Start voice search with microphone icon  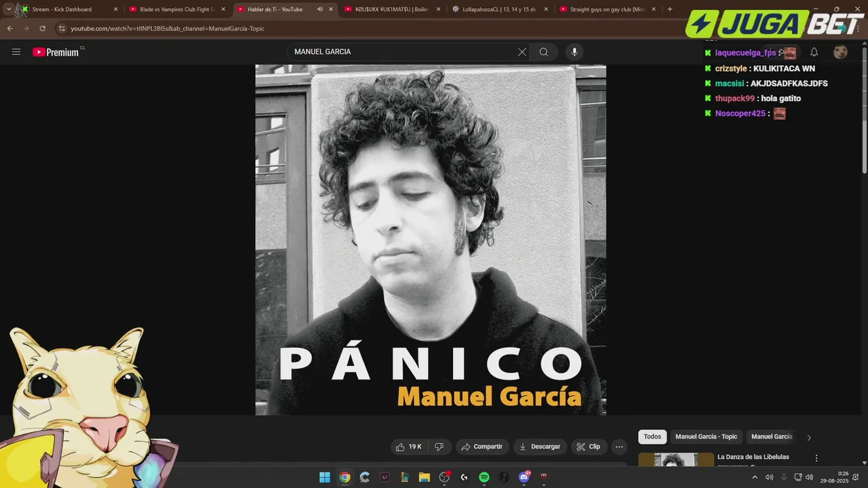(x=574, y=52)
